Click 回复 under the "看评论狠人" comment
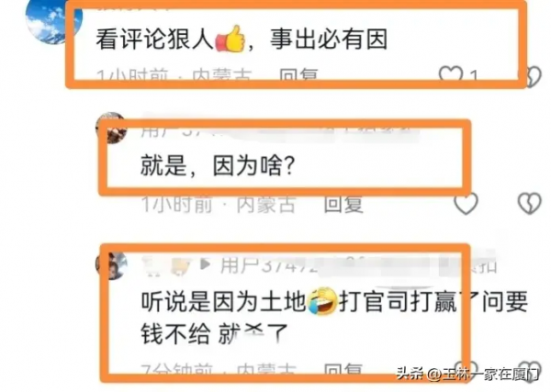Viewport: 551px width, 392px height. pyautogui.click(x=298, y=74)
